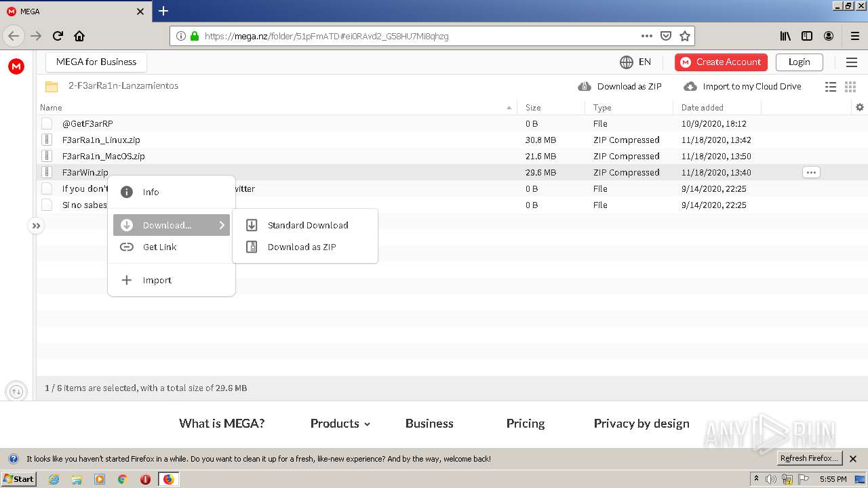The image size is (868, 488).
Task: Open Privacy by design link
Action: pos(642,424)
